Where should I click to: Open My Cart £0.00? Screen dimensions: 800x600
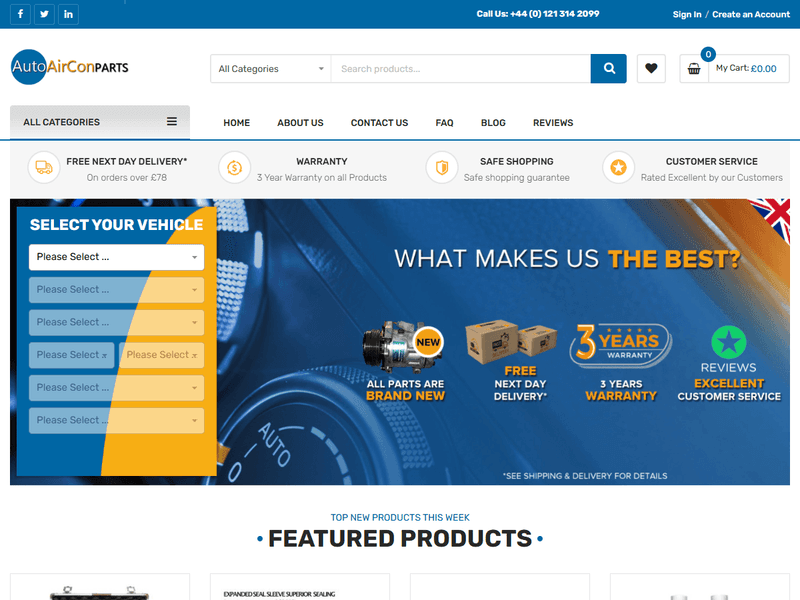click(746, 68)
